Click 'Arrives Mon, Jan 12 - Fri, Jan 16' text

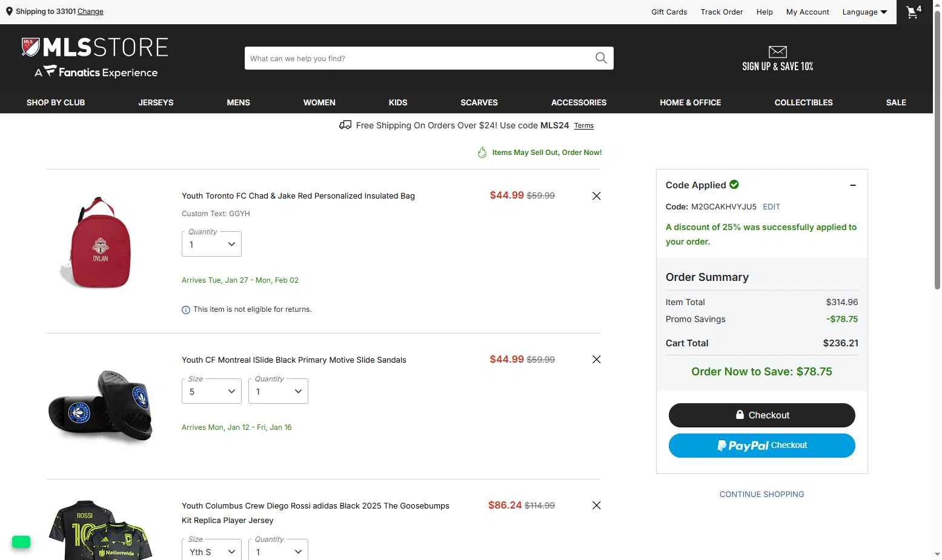(236, 427)
